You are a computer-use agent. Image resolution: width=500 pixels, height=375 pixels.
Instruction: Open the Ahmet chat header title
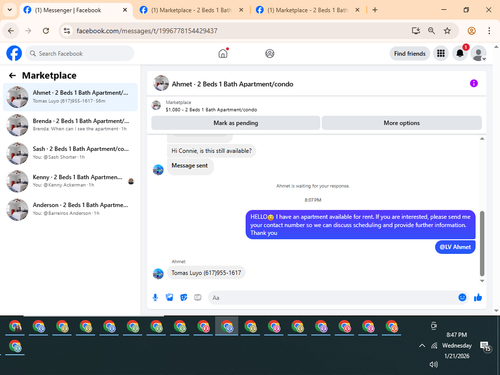pyautogui.click(x=232, y=84)
